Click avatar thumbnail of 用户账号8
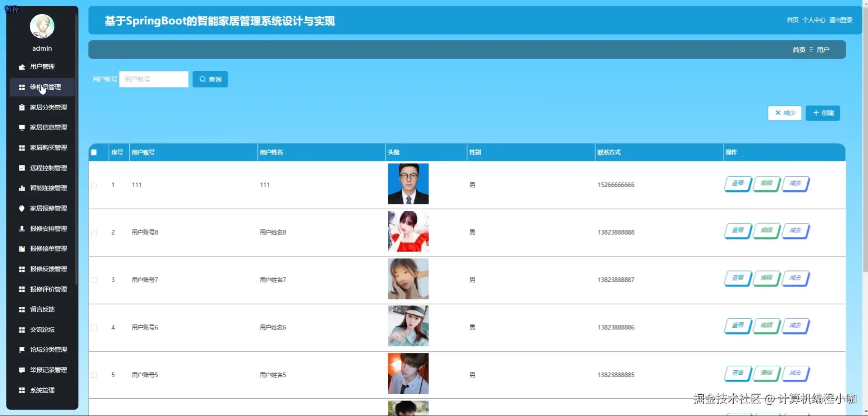The height and width of the screenshot is (416, 868). point(408,232)
